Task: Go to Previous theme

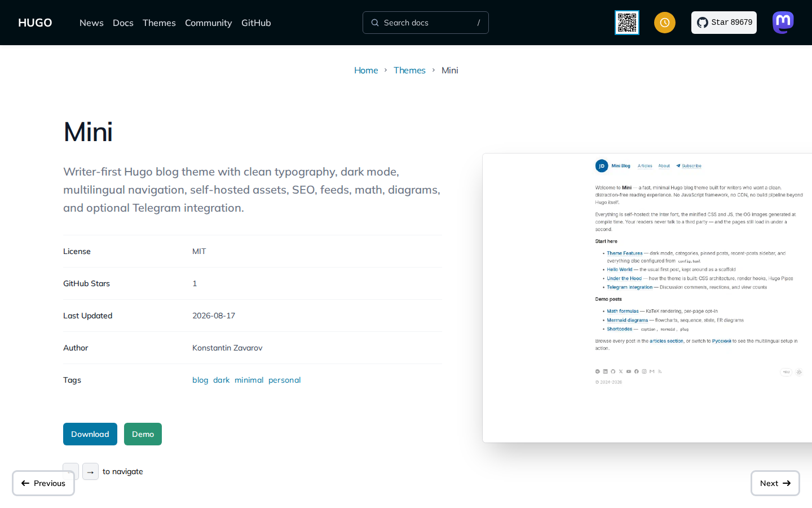Action: tap(43, 483)
